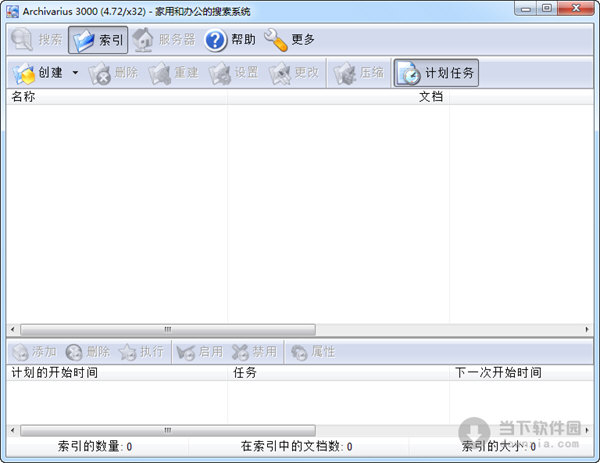
Task: Sort by 名称 column header
Action: 117,97
